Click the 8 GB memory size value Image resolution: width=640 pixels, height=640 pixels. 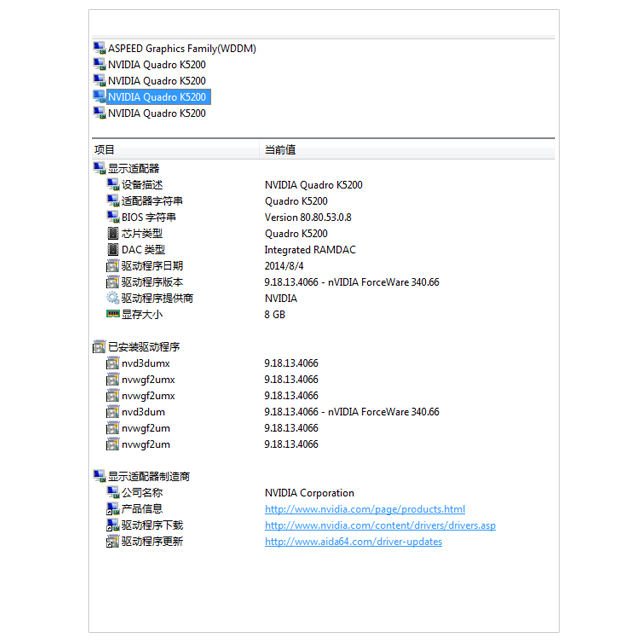point(275,315)
